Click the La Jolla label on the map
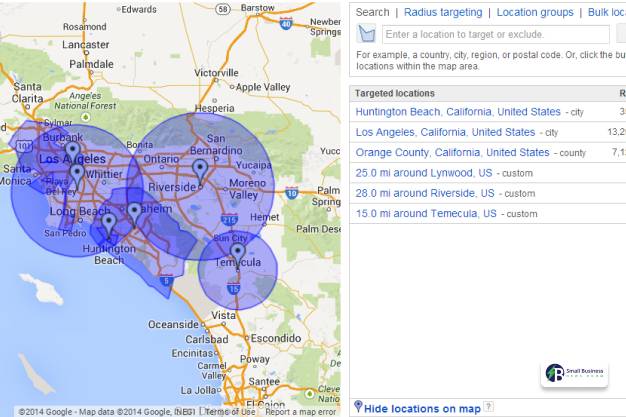Screen dimensions: 626x417 [198, 390]
